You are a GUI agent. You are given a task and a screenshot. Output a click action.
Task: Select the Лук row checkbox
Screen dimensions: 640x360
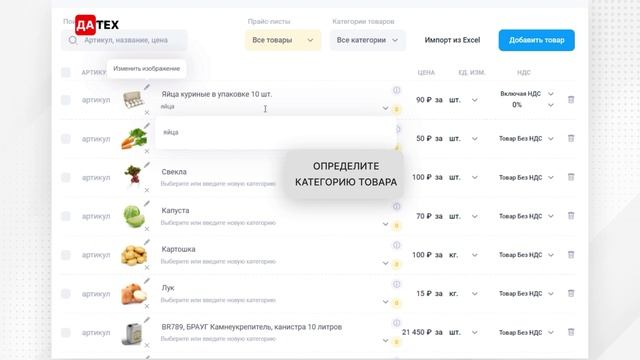[x=66, y=294]
